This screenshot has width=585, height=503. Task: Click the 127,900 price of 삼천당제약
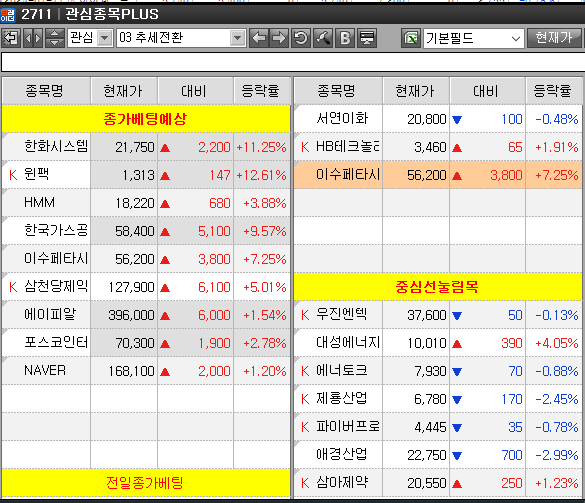click(131, 287)
